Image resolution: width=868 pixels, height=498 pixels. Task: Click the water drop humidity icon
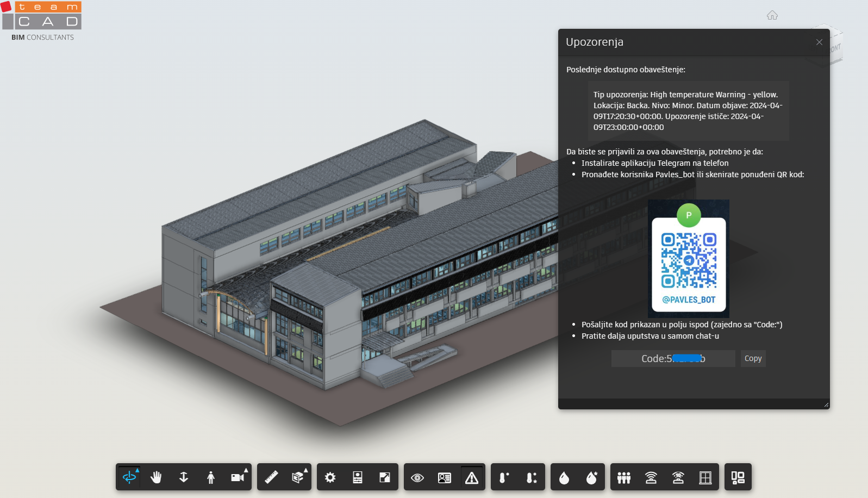pos(564,477)
